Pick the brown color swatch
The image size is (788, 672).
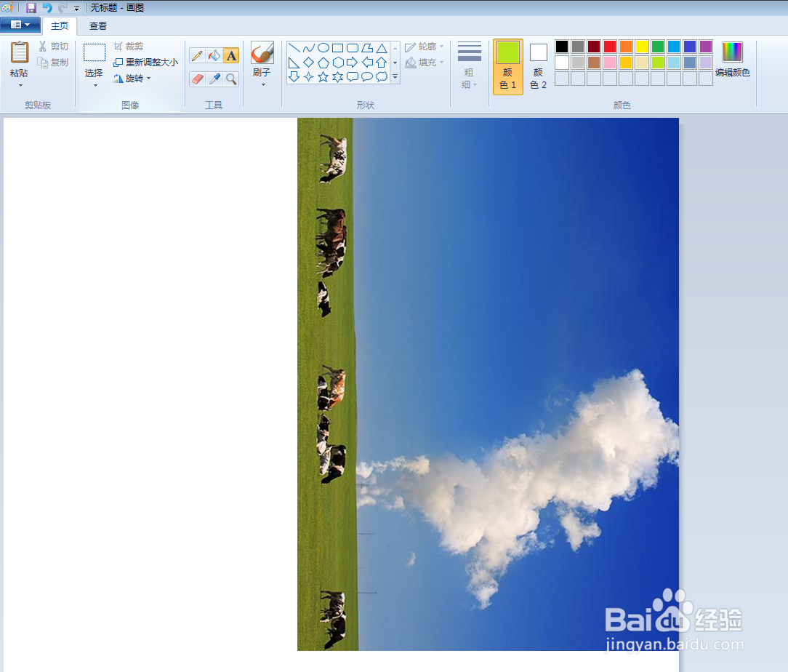tap(593, 63)
